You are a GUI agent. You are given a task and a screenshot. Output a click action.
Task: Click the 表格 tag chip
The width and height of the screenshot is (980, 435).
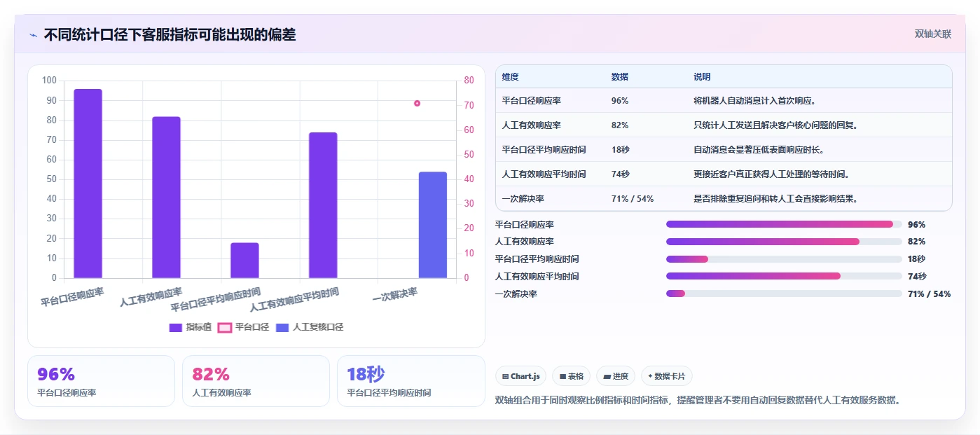pos(572,376)
